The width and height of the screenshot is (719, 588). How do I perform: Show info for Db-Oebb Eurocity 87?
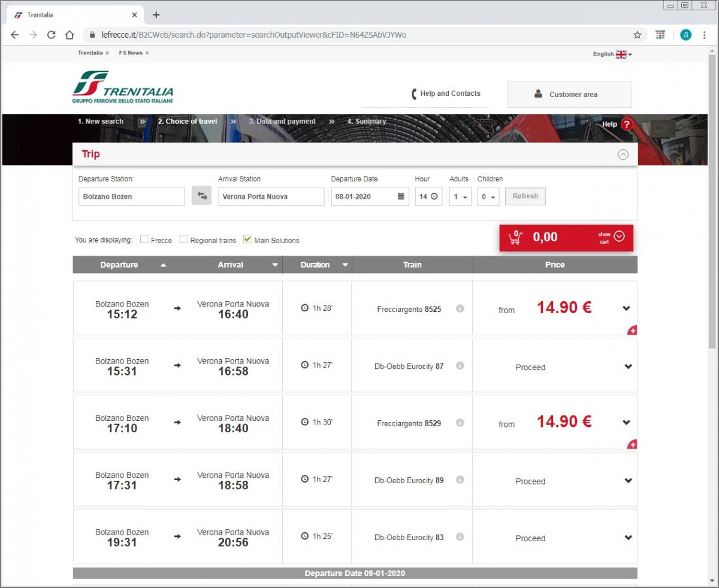(460, 366)
